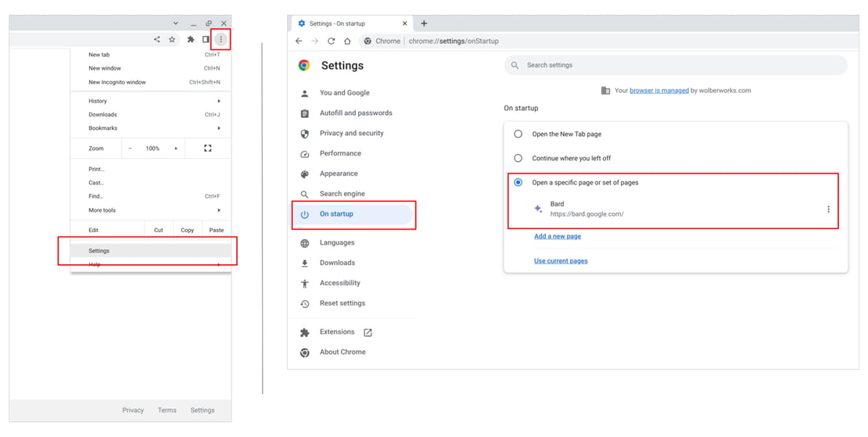Select On startup in sidebar
The width and height of the screenshot is (868, 437).
tap(353, 214)
